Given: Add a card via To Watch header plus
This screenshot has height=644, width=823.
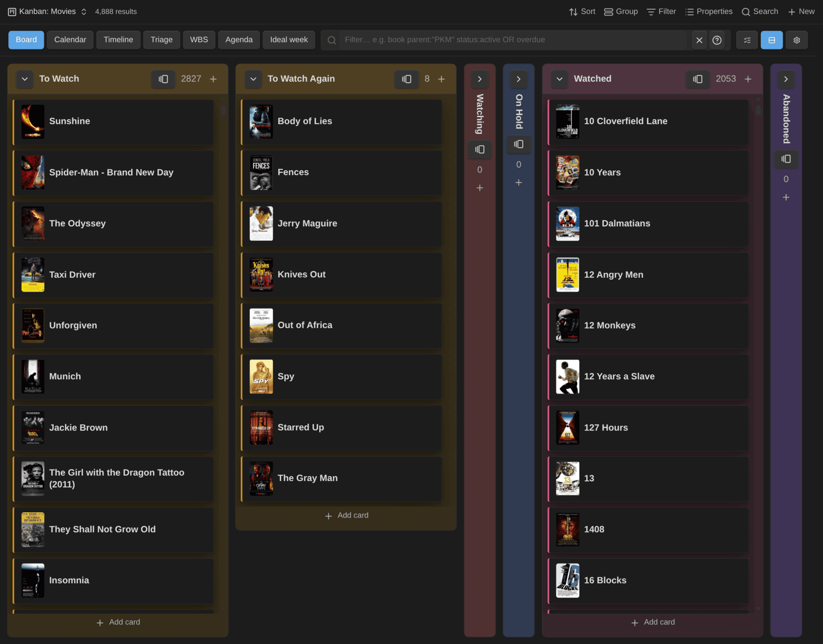Looking at the screenshot, I should (x=213, y=79).
